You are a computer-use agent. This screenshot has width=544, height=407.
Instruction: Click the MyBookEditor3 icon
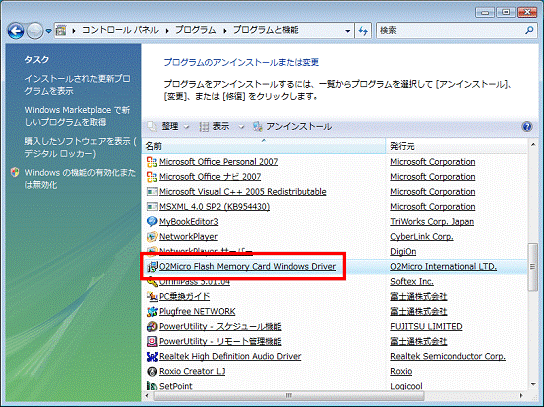point(152,222)
